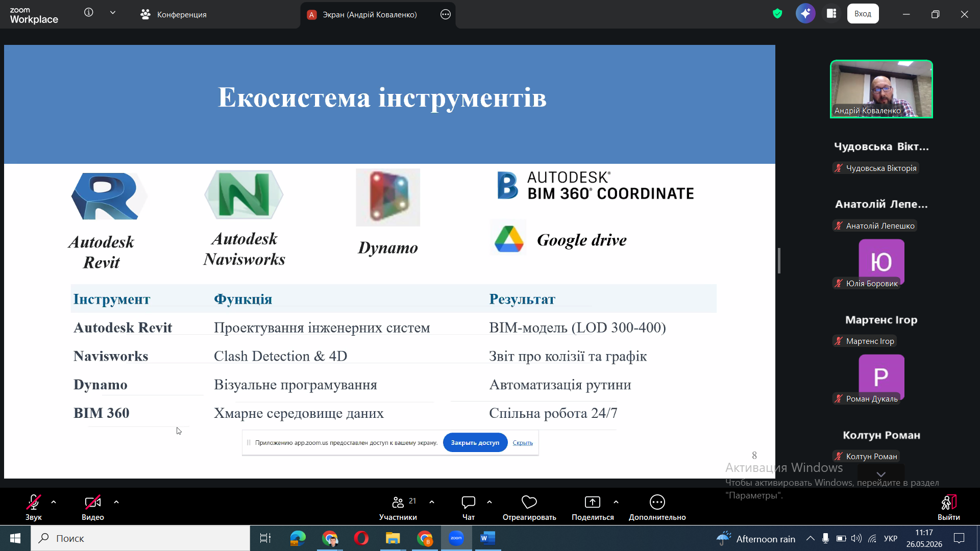The image size is (980, 551).
Task: Start screen sharing with Поделиться
Action: point(593,507)
